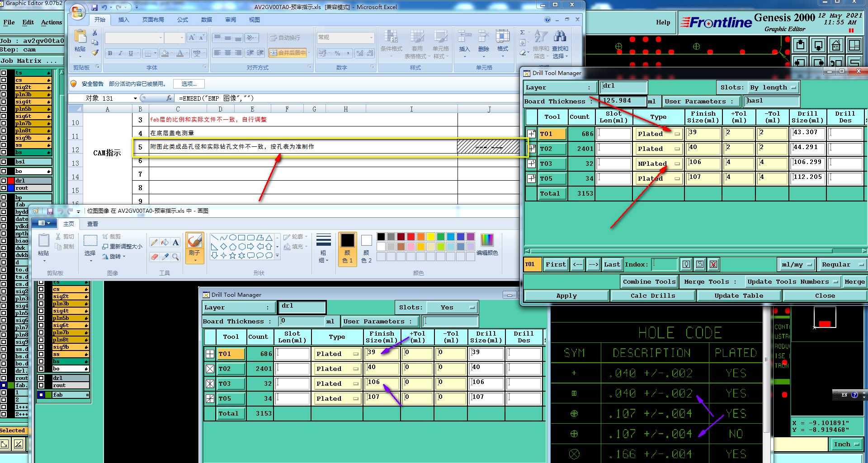Toggle the drl layer checkbox
This screenshot has height=463, width=868.
4,181
